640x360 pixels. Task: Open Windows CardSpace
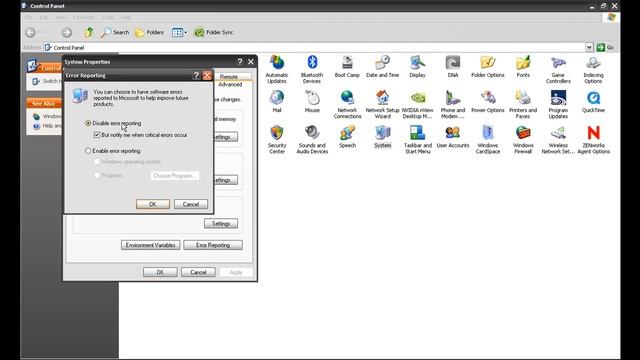pyautogui.click(x=488, y=140)
